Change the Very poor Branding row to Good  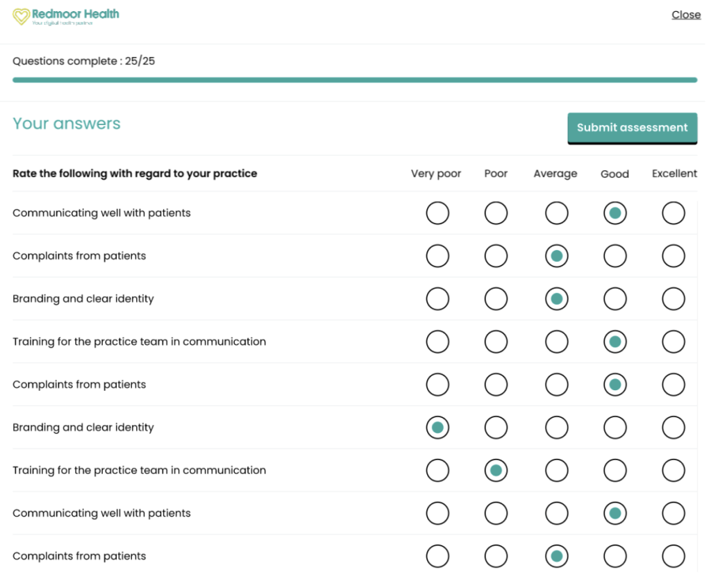(x=614, y=428)
